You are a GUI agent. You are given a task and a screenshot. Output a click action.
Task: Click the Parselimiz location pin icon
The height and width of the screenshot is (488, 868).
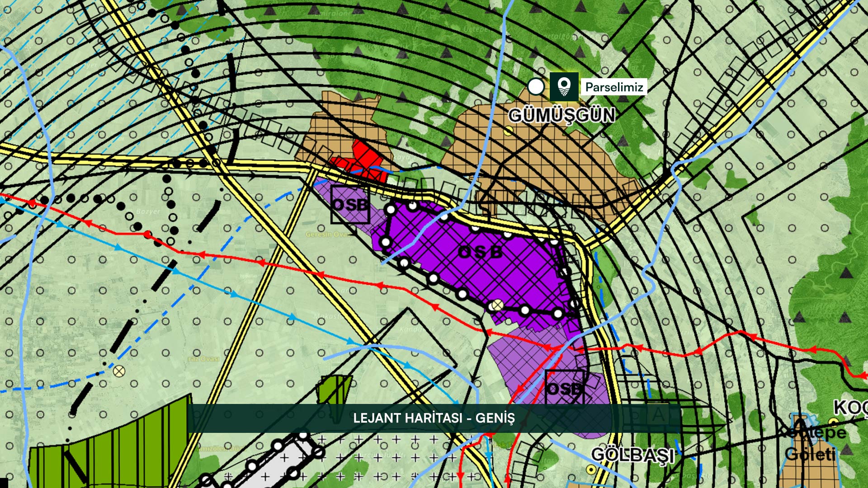click(x=564, y=86)
